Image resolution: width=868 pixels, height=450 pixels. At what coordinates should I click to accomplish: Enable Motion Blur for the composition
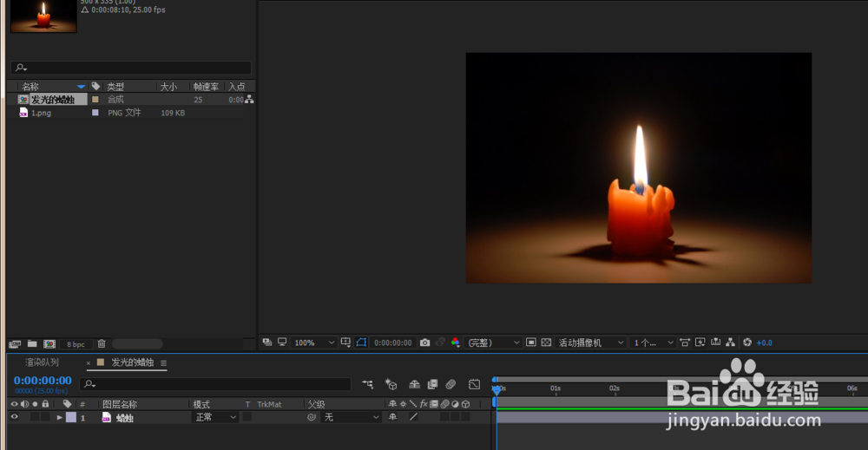point(450,383)
